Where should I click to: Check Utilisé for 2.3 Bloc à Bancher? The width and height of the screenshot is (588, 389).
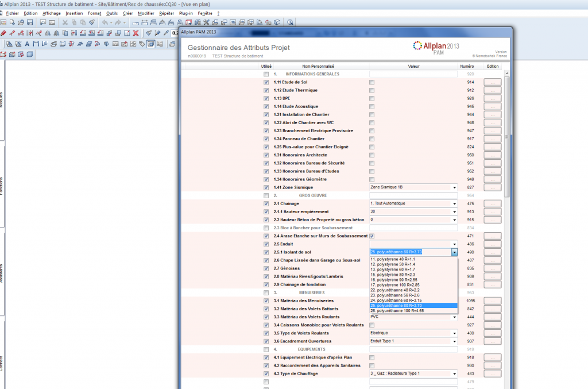coord(266,228)
